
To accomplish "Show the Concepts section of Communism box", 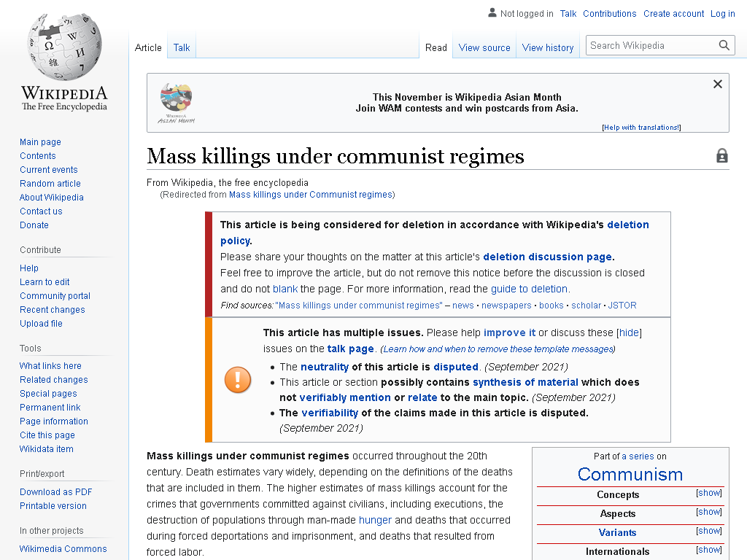I will [709, 493].
